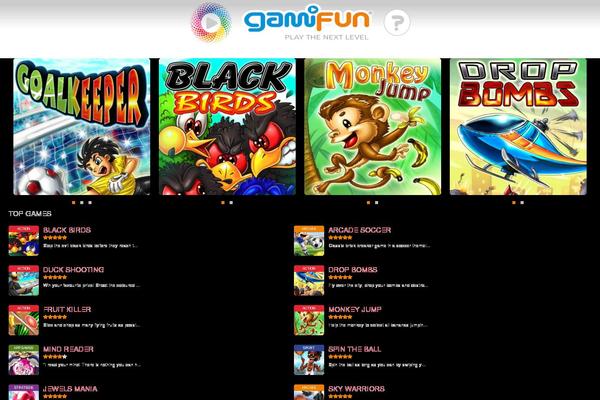Select the Goalkeeper featured banner
Image resolution: width=600 pixels, height=400 pixels.
[x=82, y=127]
